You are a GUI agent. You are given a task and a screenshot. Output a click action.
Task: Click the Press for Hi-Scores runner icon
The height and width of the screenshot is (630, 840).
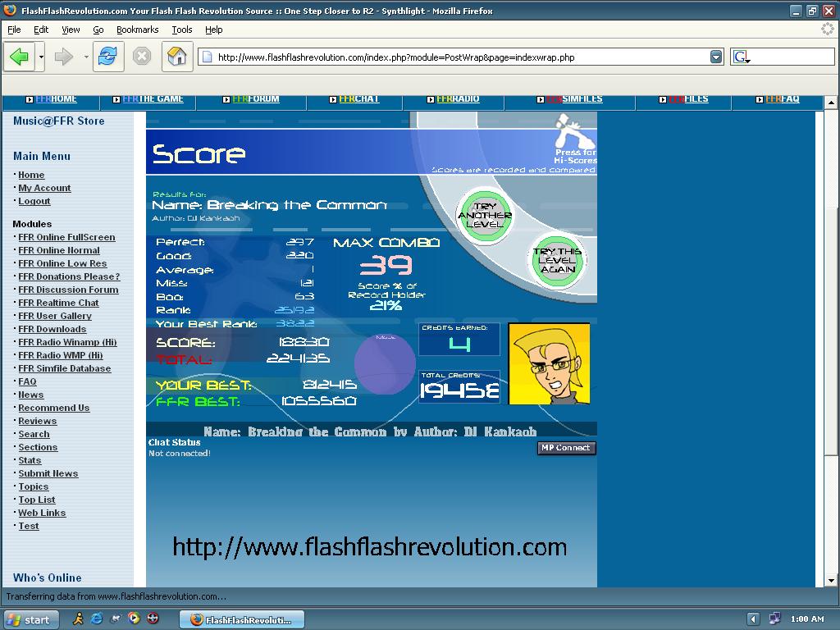(x=573, y=132)
